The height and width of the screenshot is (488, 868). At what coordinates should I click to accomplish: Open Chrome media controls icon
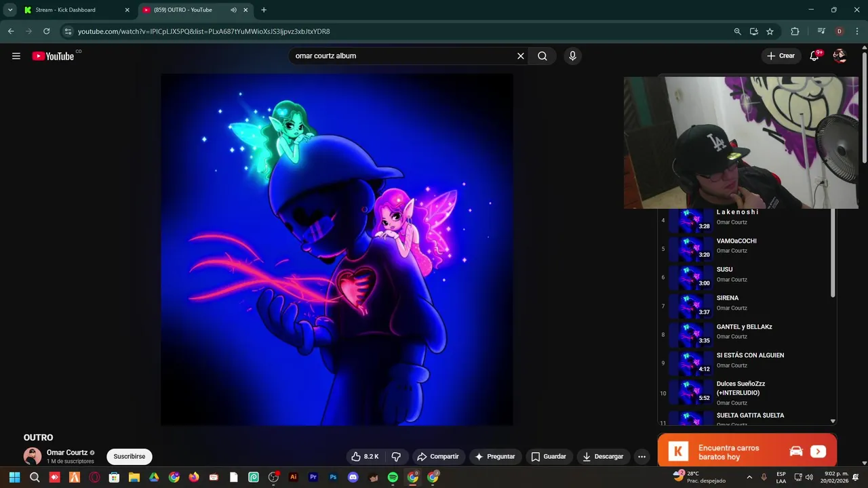pyautogui.click(x=821, y=31)
